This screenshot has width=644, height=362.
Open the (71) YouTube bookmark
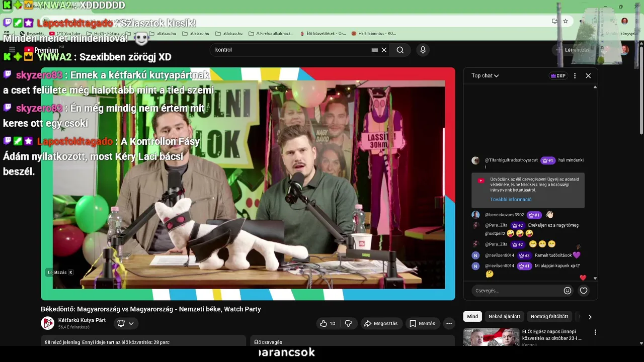pyautogui.click(x=65, y=34)
